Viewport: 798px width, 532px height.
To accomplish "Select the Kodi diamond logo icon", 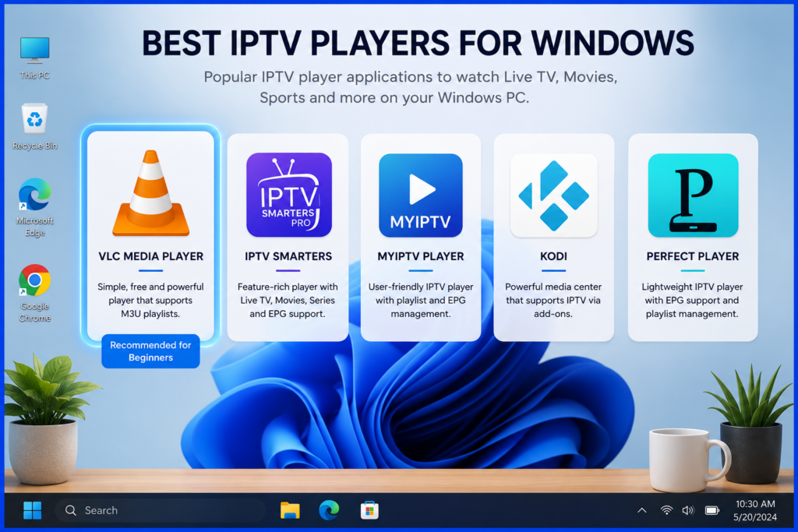I will (x=554, y=196).
